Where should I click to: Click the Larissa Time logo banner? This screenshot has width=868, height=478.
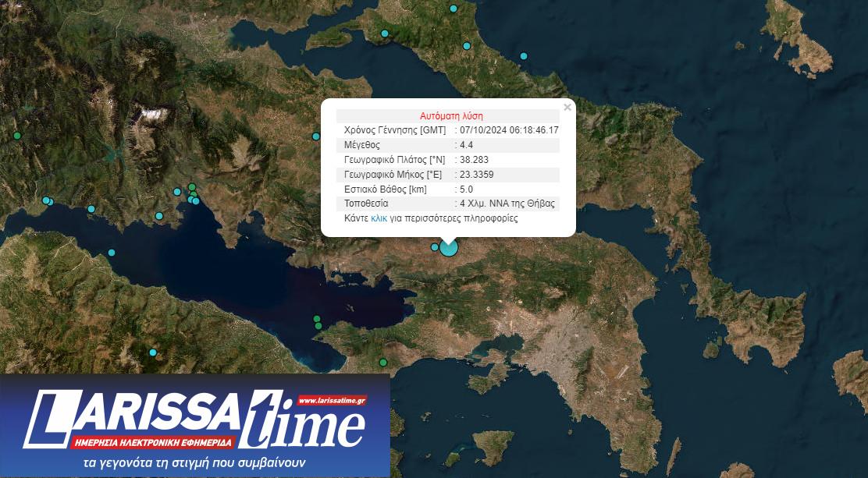(x=195, y=426)
